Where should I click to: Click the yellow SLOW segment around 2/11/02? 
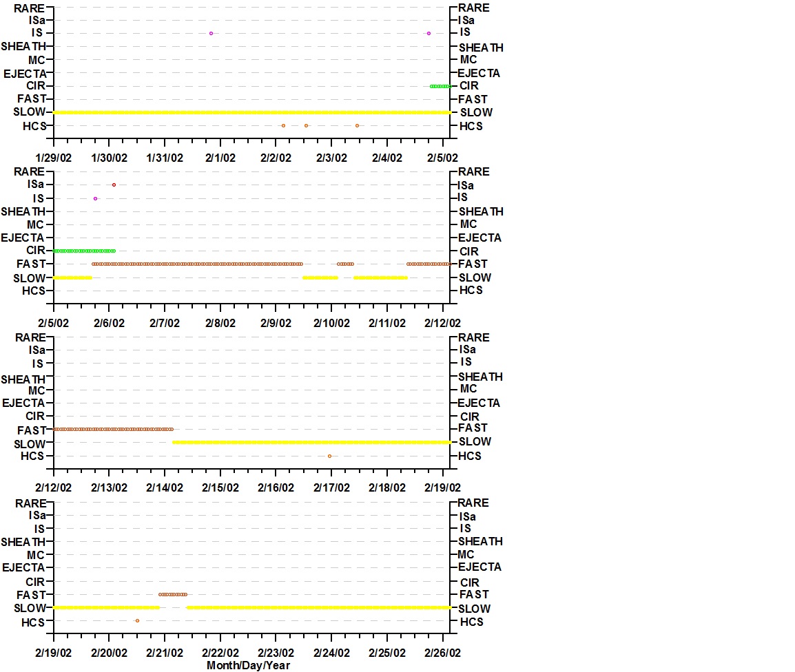point(380,277)
